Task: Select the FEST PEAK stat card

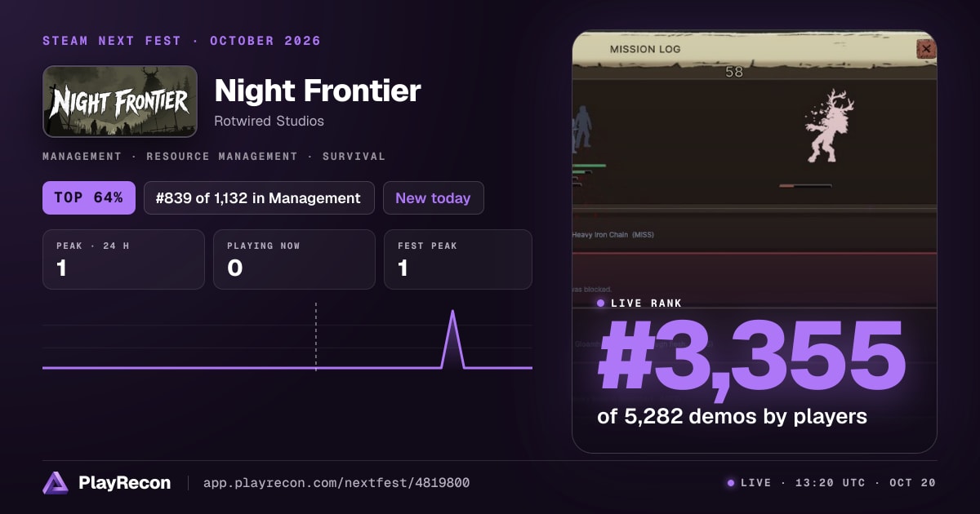Action: point(458,259)
